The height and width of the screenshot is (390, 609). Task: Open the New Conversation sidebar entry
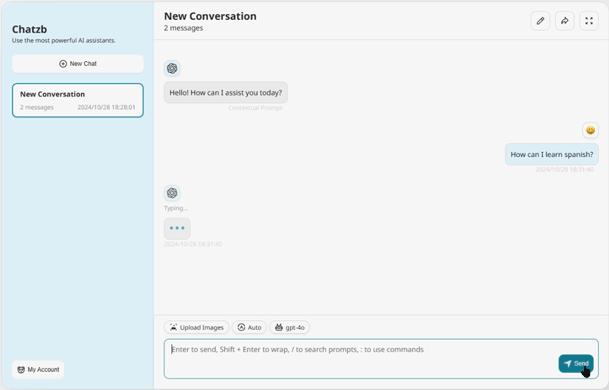pos(78,100)
